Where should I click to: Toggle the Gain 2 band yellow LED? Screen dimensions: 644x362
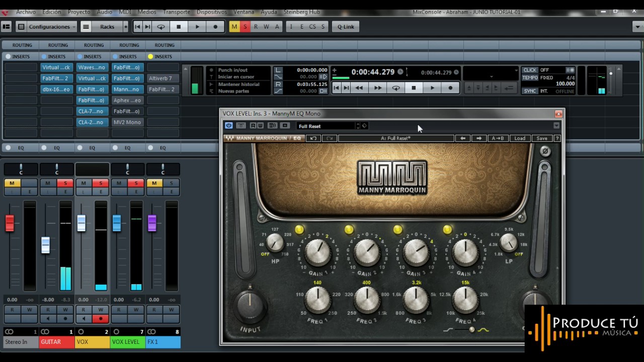[x=349, y=230]
